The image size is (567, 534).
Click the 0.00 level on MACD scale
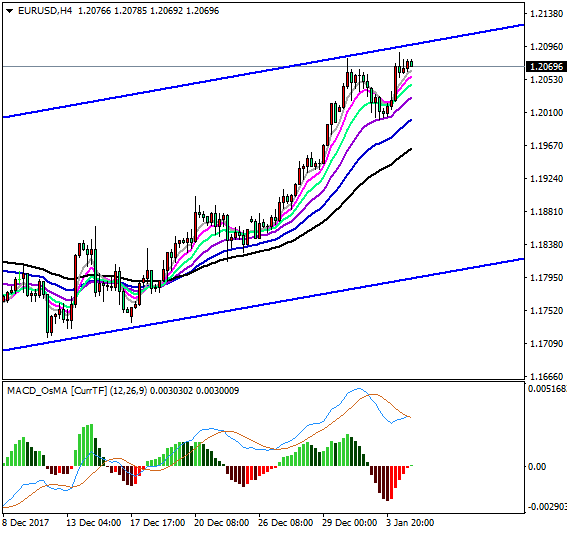537,467
